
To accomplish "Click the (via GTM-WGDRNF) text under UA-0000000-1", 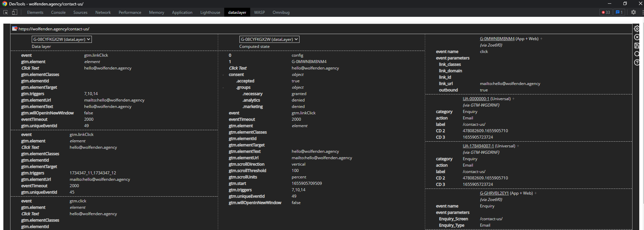I will (481, 105).
